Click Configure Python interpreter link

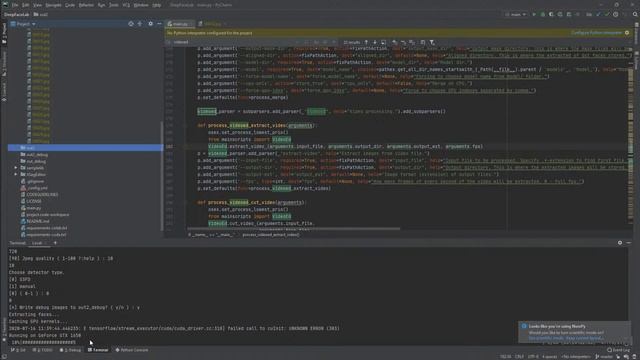click(596, 33)
